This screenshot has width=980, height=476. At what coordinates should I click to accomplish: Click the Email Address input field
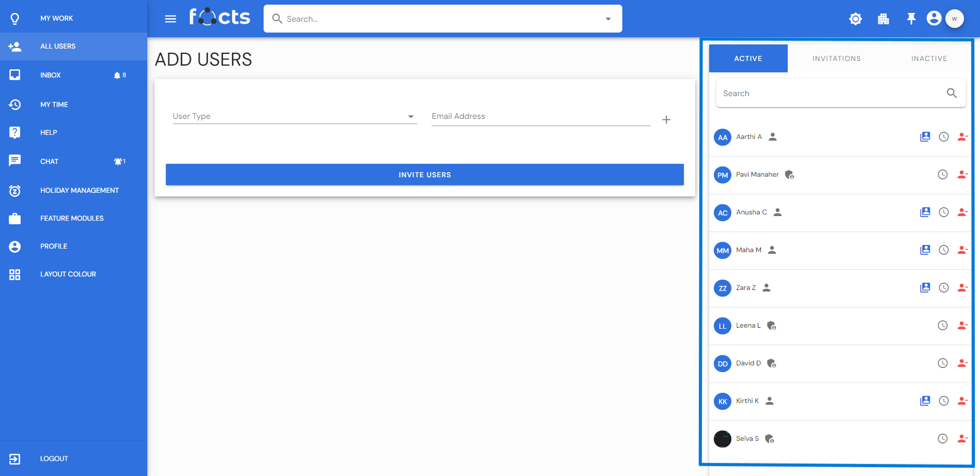540,116
